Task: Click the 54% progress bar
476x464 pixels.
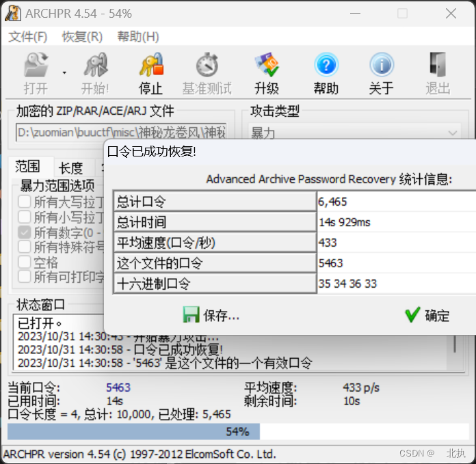Action: coord(238,431)
